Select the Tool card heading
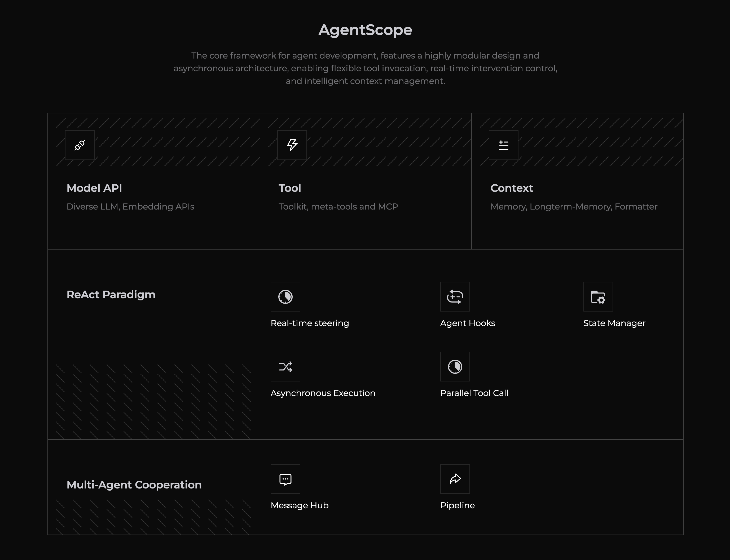 [x=289, y=188]
